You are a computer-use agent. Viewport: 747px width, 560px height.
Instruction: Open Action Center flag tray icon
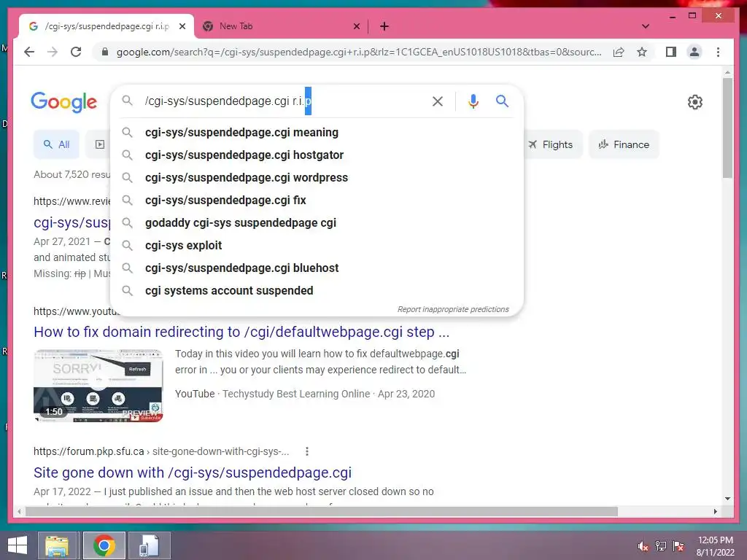point(678,546)
